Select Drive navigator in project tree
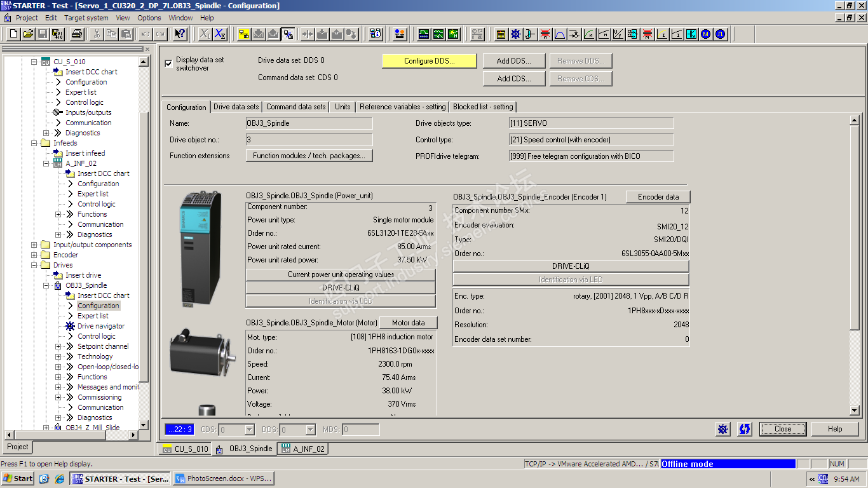The width and height of the screenshot is (868, 488). tap(100, 326)
